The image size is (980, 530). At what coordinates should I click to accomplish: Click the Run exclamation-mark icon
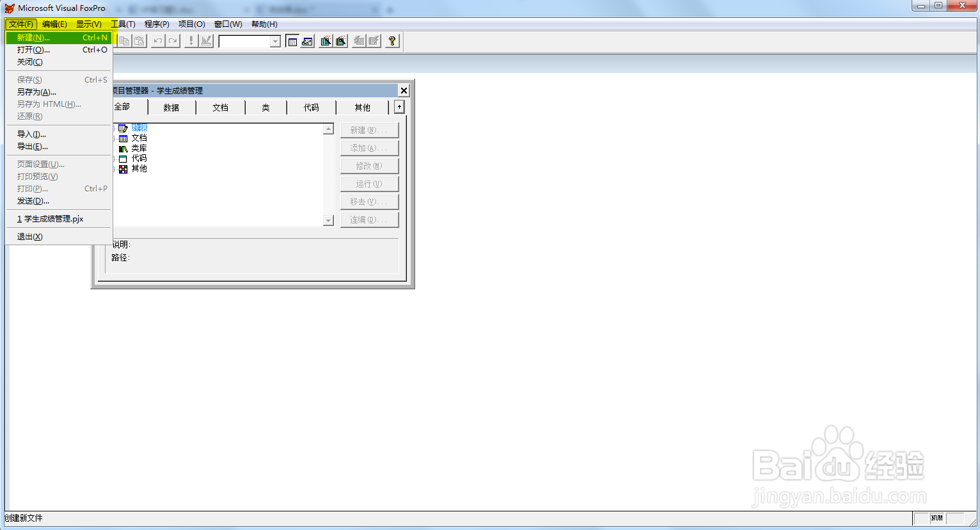191,41
